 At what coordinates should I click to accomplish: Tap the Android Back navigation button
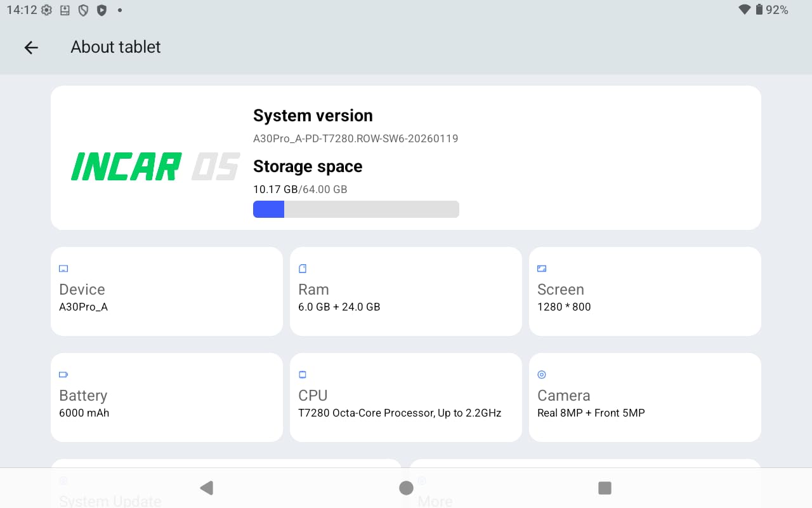coord(206,488)
